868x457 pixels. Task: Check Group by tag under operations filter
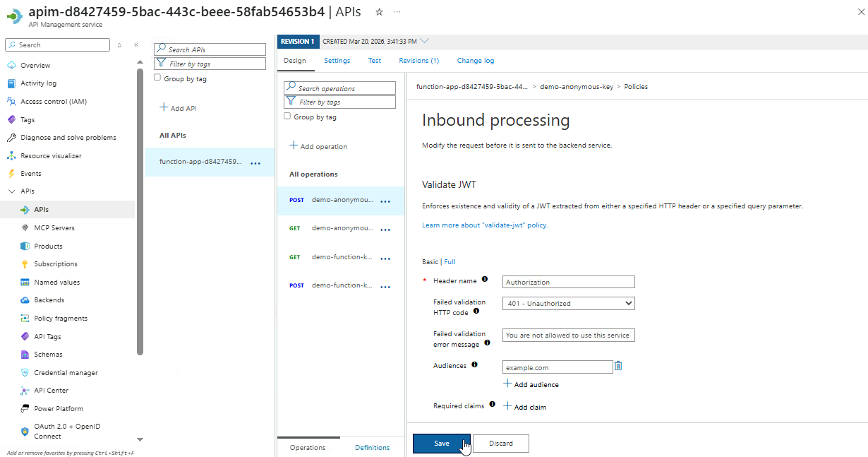[287, 117]
